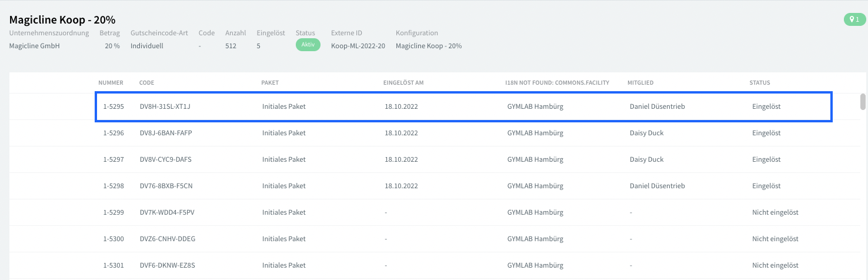Click the green Aktiv status badge
The height and width of the screenshot is (280, 868).
308,45
